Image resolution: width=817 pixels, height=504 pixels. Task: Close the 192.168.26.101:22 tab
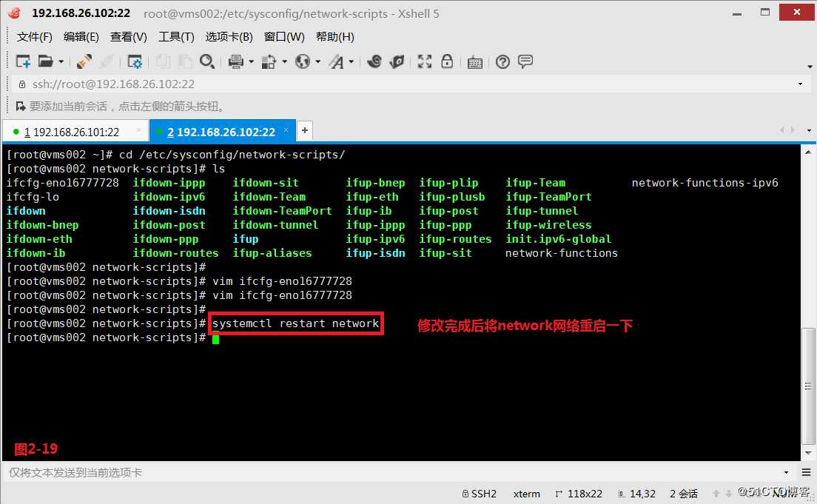pyautogui.click(x=138, y=130)
